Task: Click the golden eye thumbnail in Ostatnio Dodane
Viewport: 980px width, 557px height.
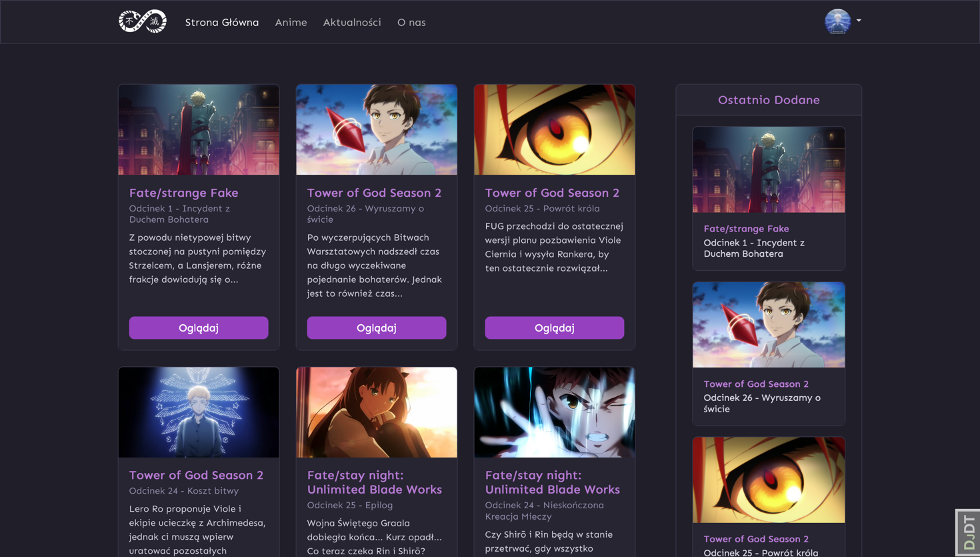Action: click(769, 480)
